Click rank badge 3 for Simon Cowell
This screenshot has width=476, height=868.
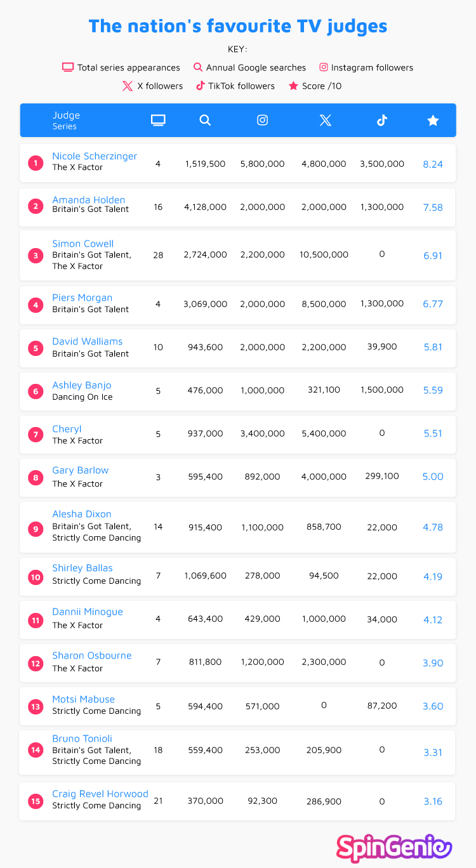(36, 256)
